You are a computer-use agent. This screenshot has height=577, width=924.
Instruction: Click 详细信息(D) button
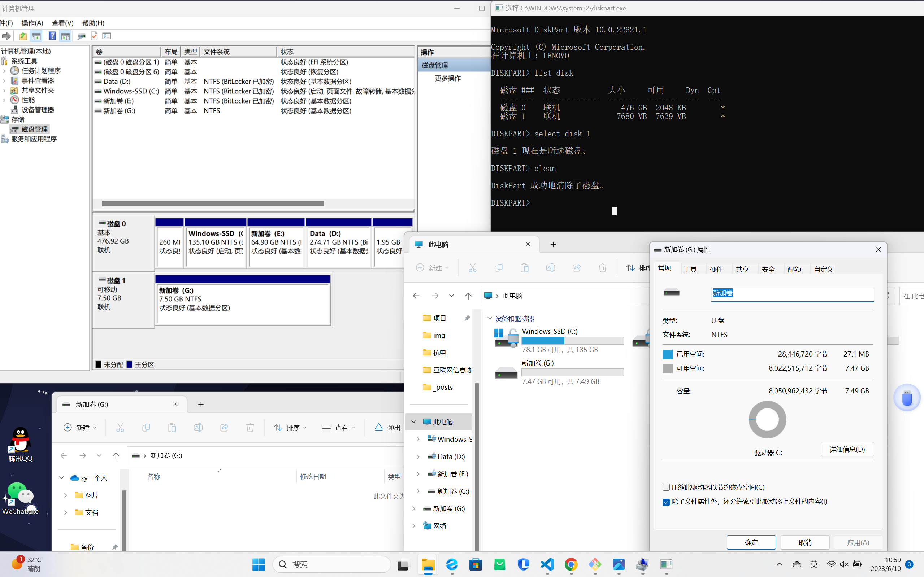pyautogui.click(x=847, y=449)
